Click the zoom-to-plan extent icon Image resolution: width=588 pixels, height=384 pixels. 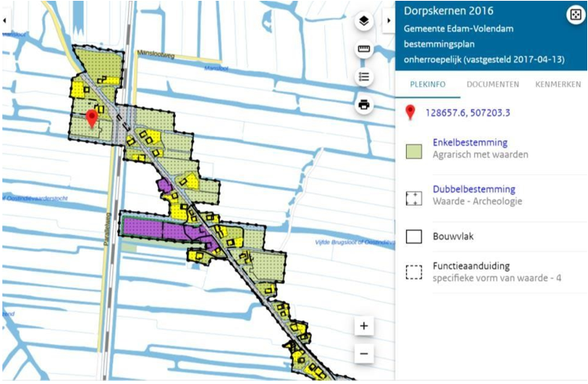click(x=574, y=15)
